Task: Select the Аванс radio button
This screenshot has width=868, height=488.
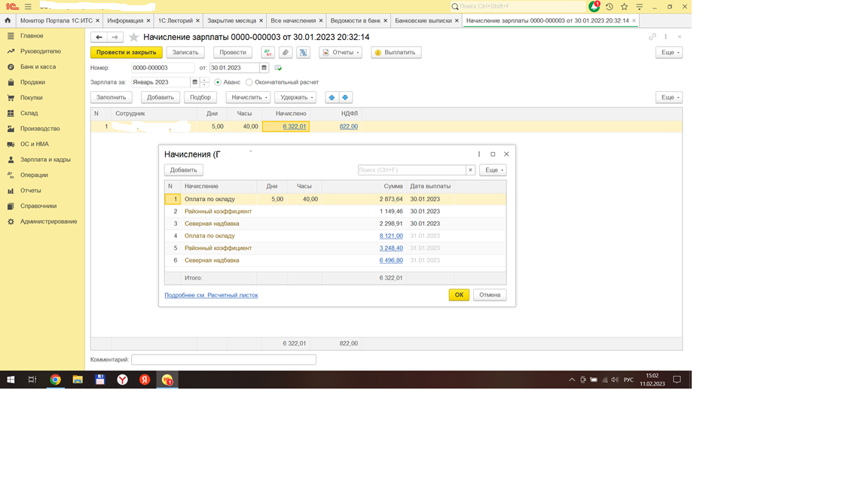Action: tap(218, 82)
